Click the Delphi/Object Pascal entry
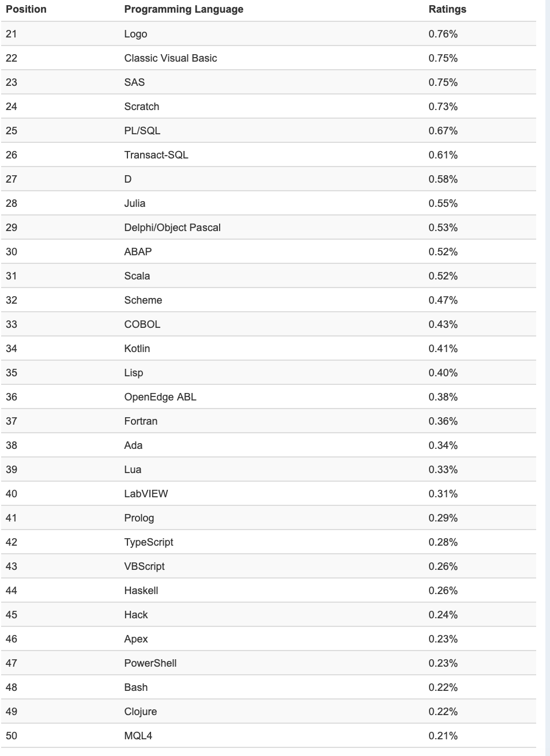 (x=172, y=228)
